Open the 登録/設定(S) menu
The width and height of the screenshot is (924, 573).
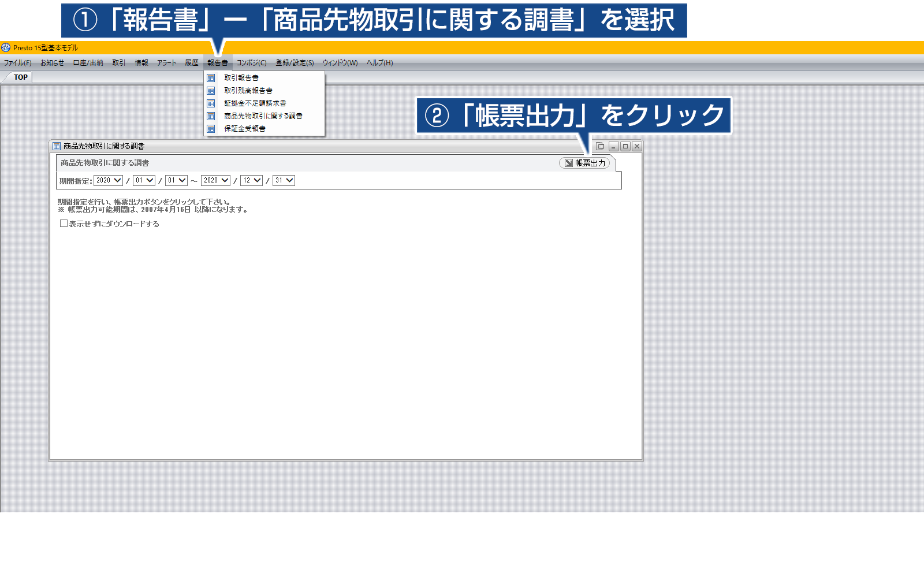[295, 63]
